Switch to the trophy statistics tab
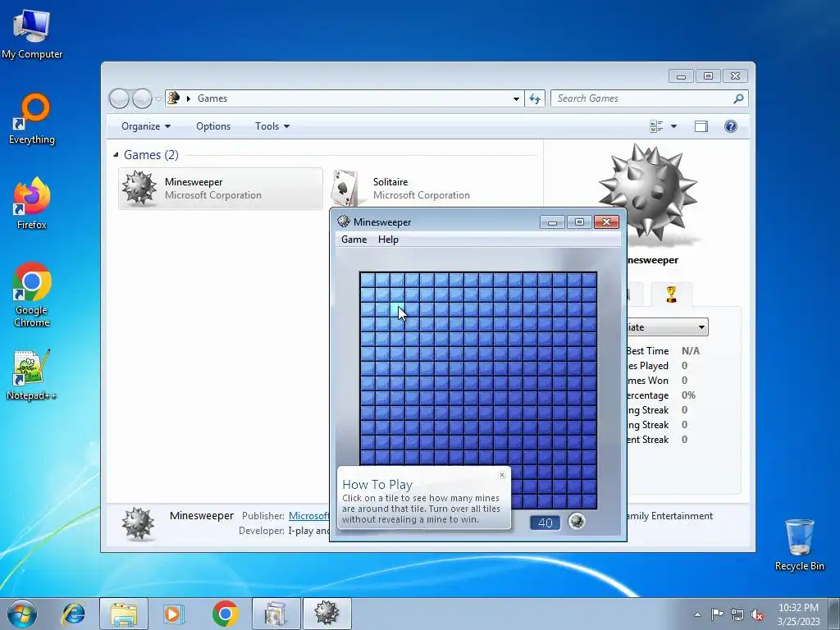This screenshot has width=840, height=630. (671, 294)
